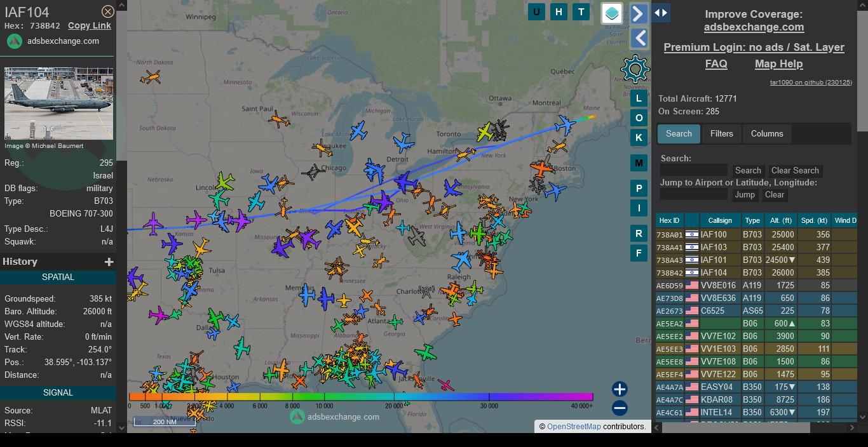Copy link for IAF104

pos(90,26)
